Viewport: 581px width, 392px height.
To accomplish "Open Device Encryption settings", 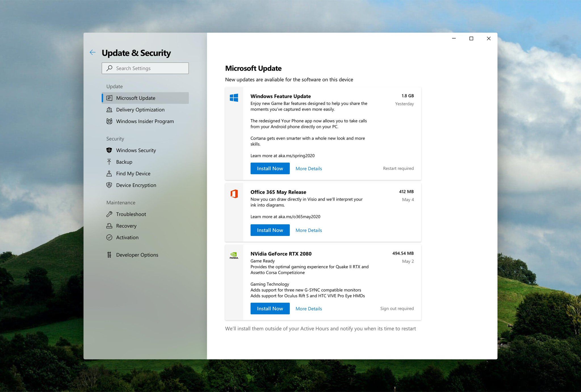I will [145, 185].
